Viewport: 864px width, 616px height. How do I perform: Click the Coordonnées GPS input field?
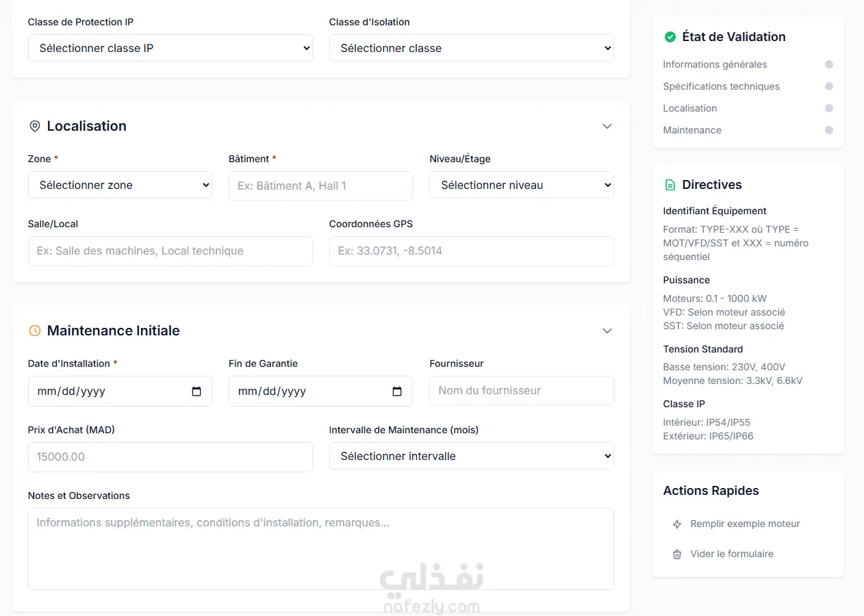(x=471, y=251)
